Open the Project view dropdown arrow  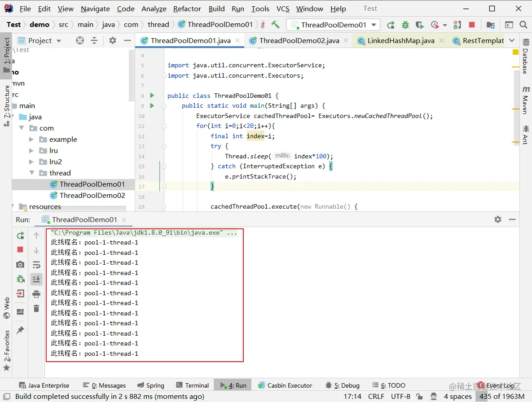pos(59,41)
